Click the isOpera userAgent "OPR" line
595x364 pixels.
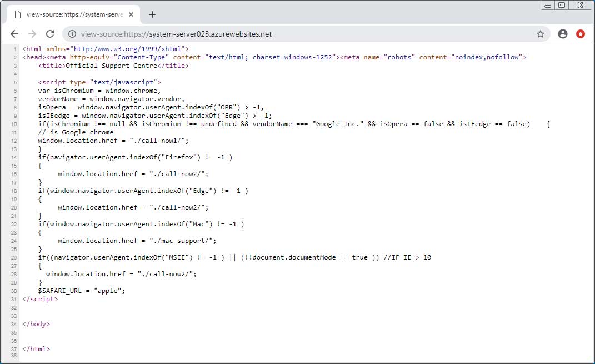[x=151, y=107]
